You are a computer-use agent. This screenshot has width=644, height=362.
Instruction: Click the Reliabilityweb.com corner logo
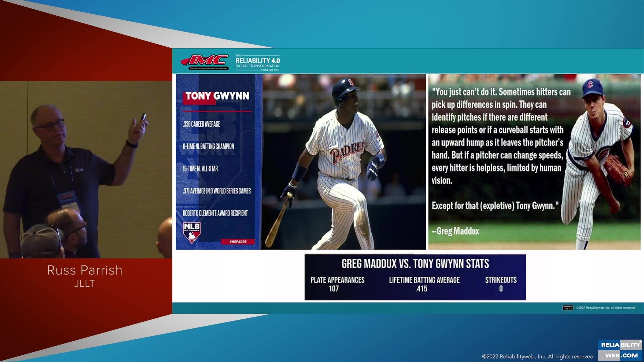tap(620, 350)
